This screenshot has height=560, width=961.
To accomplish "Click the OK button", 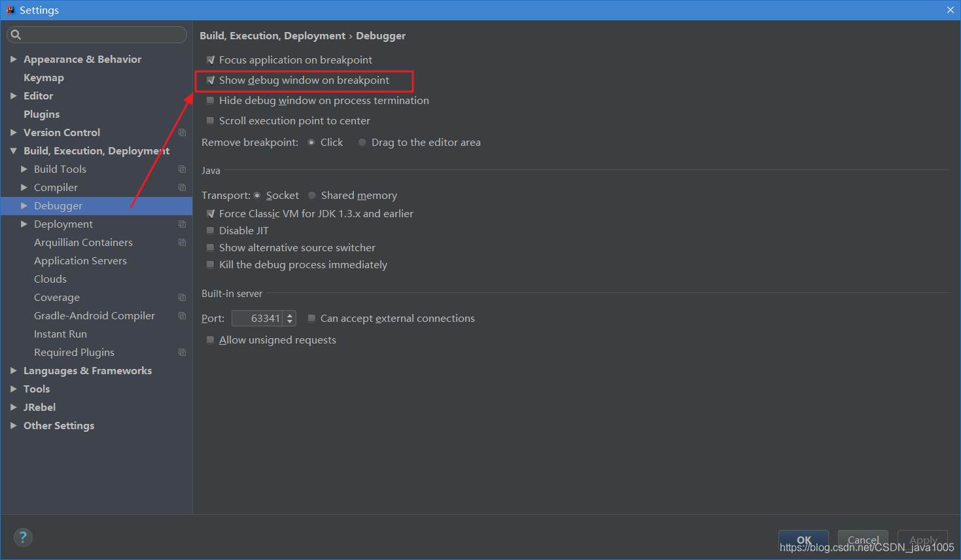I will (x=803, y=540).
